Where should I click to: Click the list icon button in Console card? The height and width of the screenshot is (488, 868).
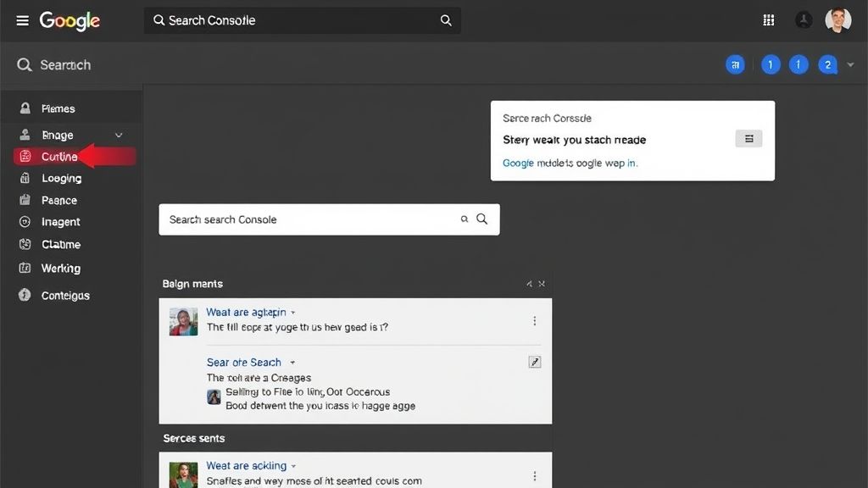748,139
